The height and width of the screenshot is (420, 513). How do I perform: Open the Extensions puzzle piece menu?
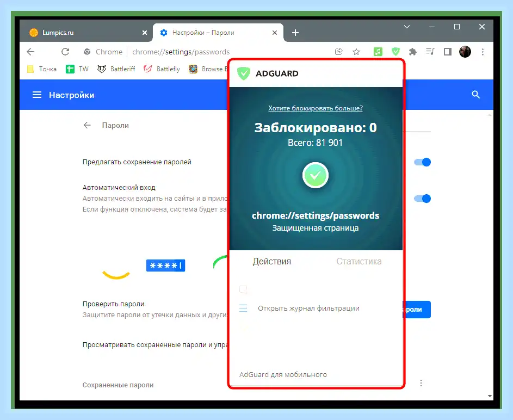[413, 52]
